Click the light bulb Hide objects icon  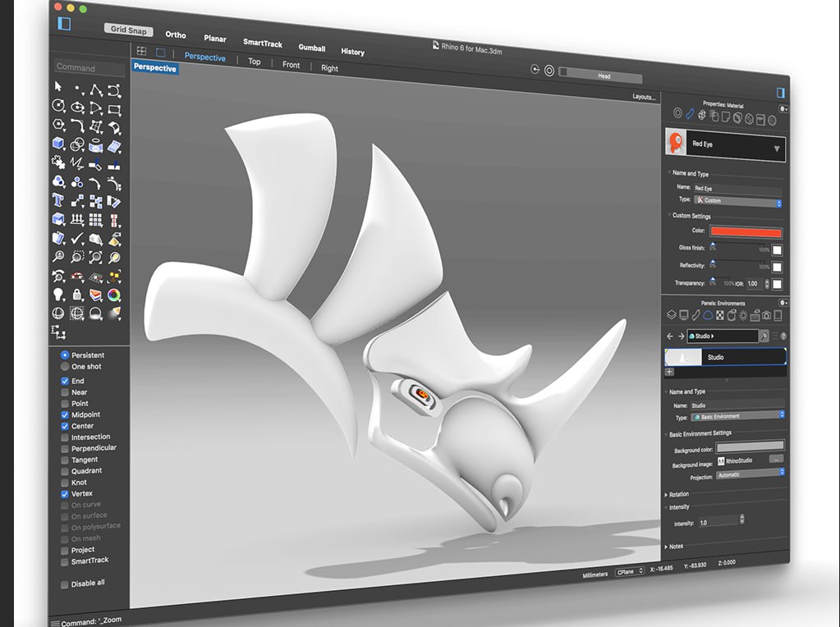[x=58, y=294]
